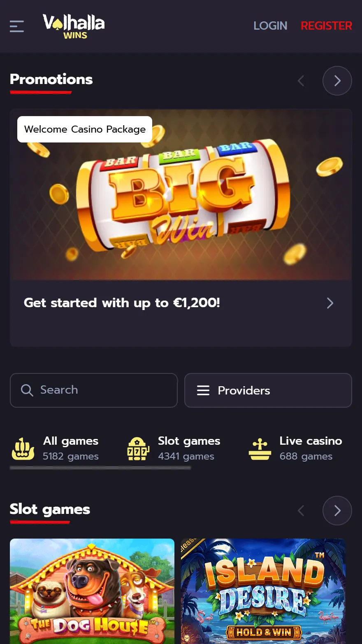Select the Live casino category tab

pyautogui.click(x=295, y=448)
